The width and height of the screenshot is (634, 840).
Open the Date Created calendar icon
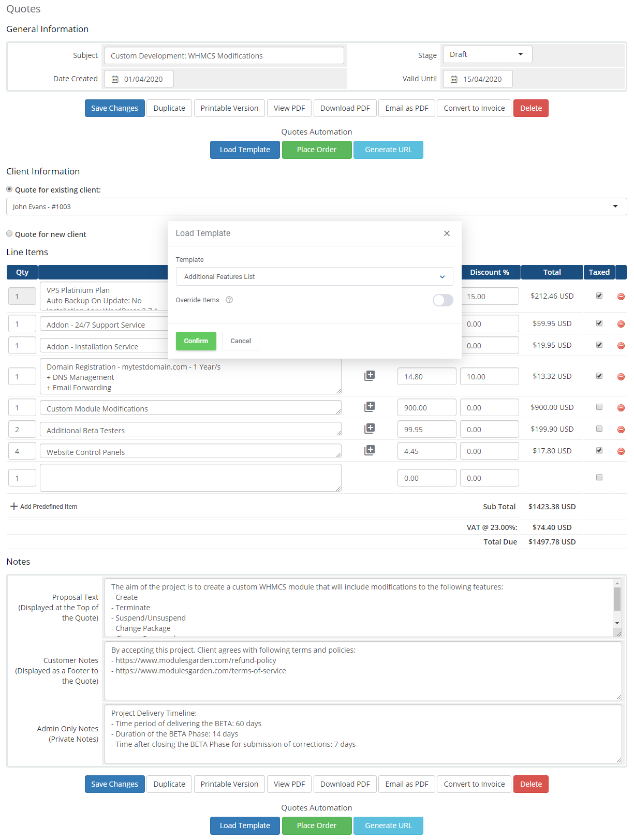[115, 79]
